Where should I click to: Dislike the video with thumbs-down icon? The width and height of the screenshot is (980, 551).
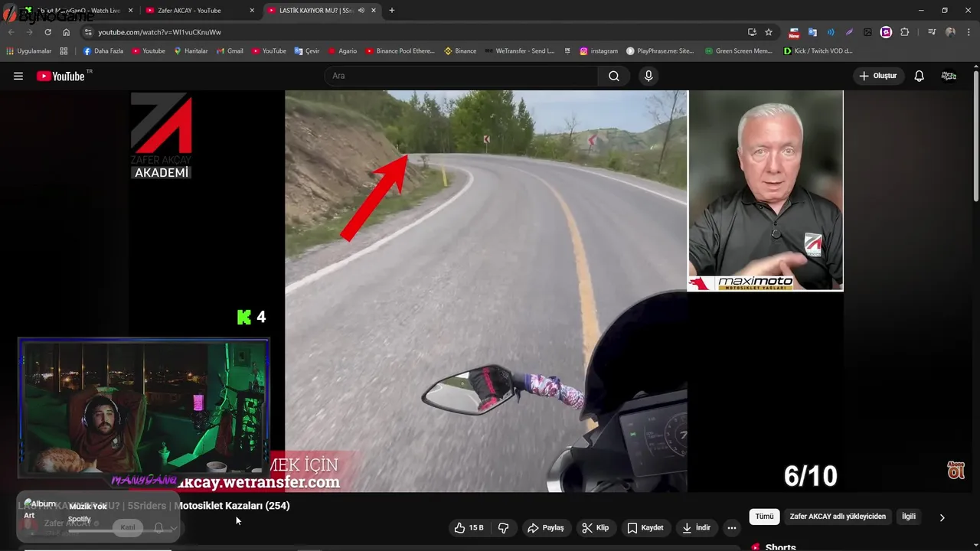coord(503,528)
